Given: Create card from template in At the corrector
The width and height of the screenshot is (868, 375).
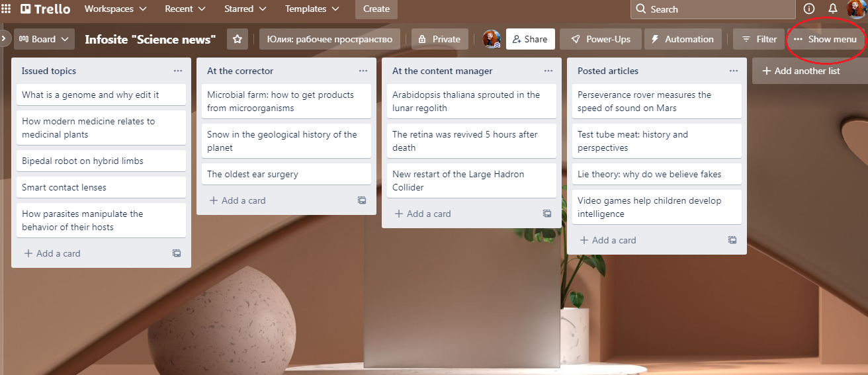Looking at the screenshot, I should point(362,200).
